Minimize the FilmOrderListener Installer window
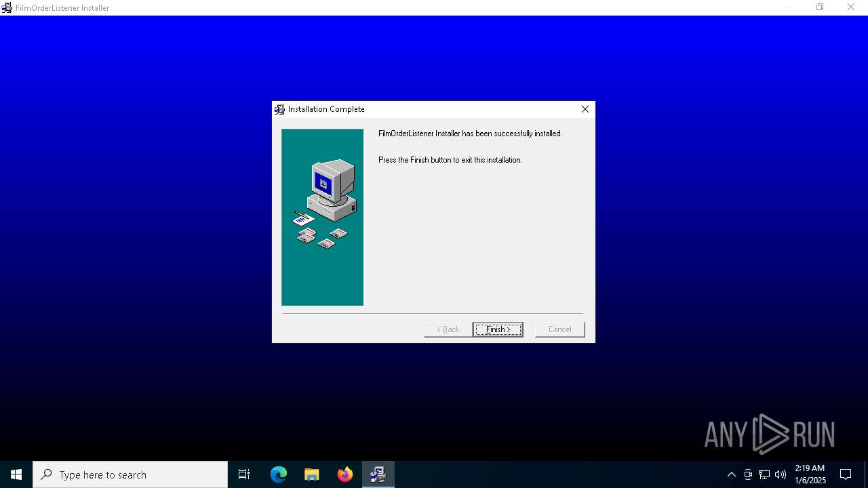The width and height of the screenshot is (868, 488). coord(789,7)
